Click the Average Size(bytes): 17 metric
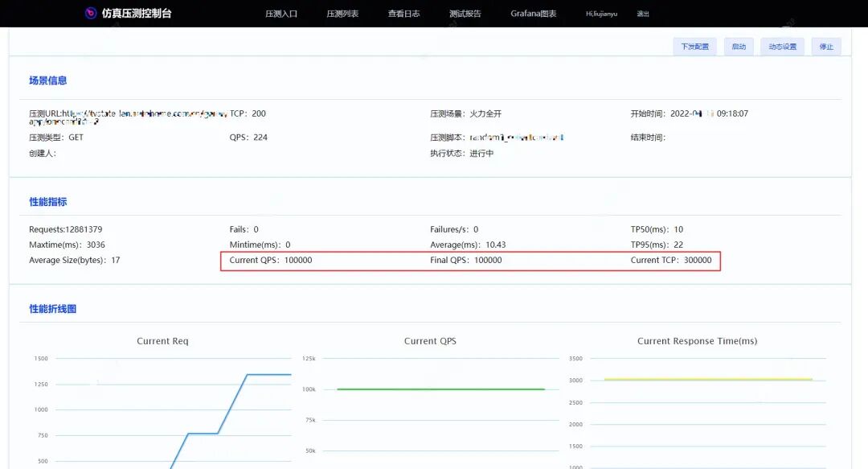This screenshot has width=868, height=469. click(74, 260)
